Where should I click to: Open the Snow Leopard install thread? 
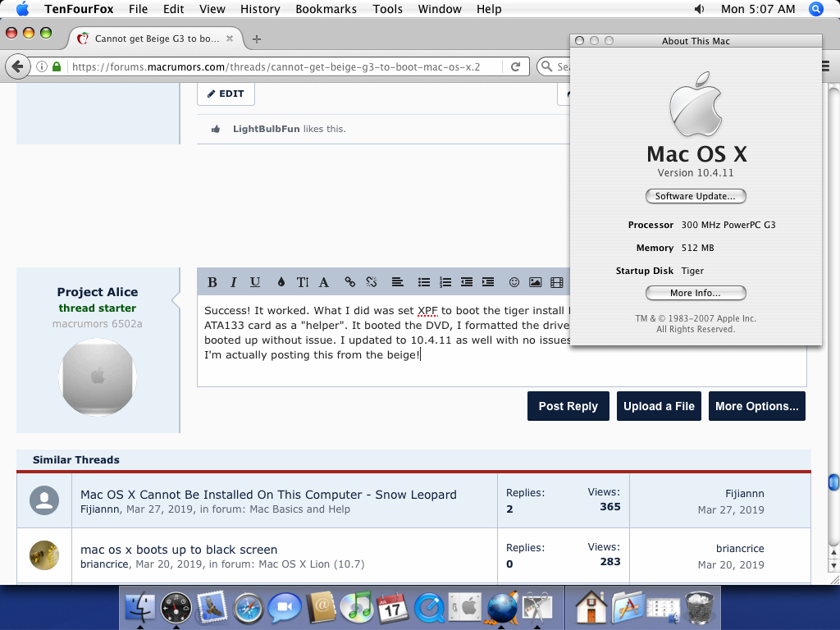pyautogui.click(x=268, y=495)
